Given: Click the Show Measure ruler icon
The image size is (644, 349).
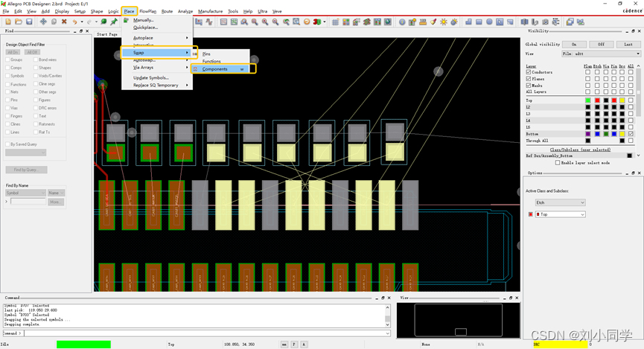Looking at the screenshot, I should coord(423,22).
